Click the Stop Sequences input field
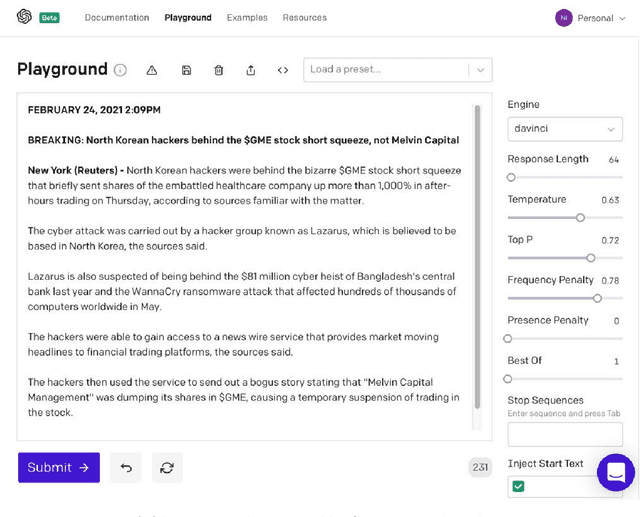The image size is (640, 517). click(564, 434)
